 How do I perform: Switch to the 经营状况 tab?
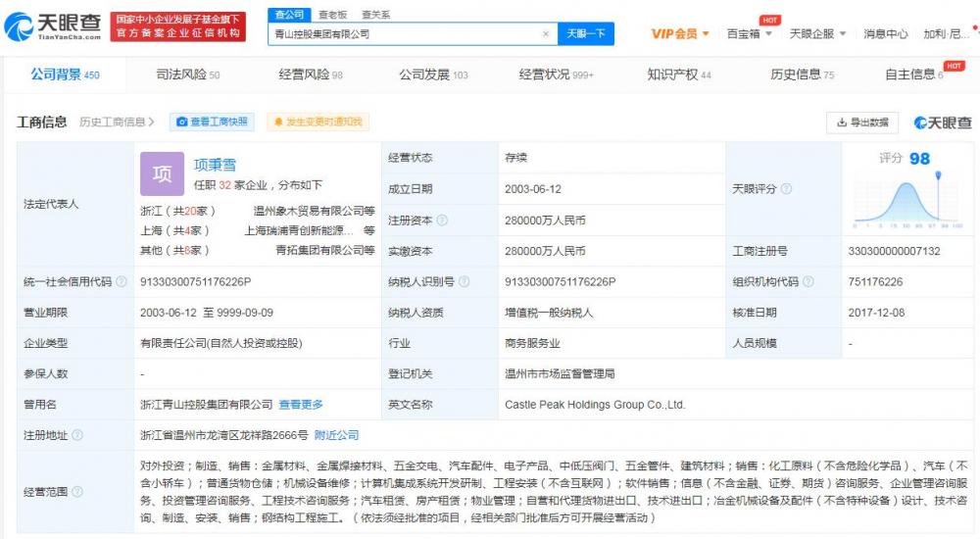coord(557,75)
